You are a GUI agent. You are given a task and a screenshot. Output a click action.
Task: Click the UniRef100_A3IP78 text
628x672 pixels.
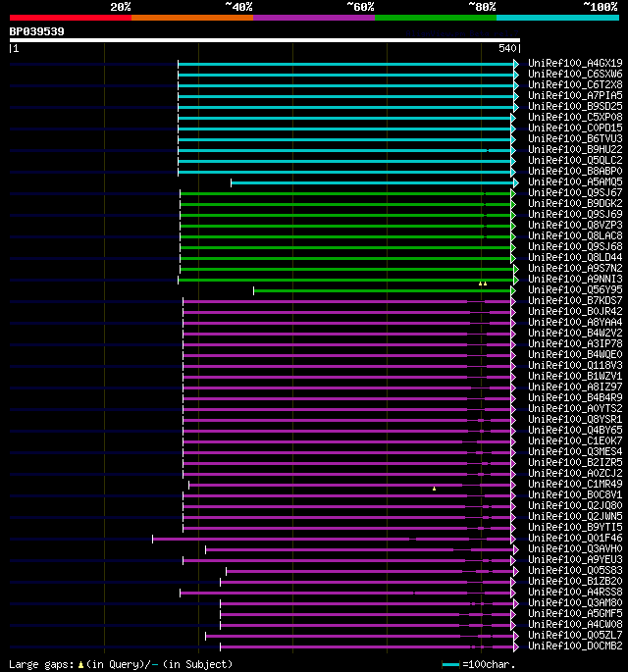pyautogui.click(x=575, y=343)
